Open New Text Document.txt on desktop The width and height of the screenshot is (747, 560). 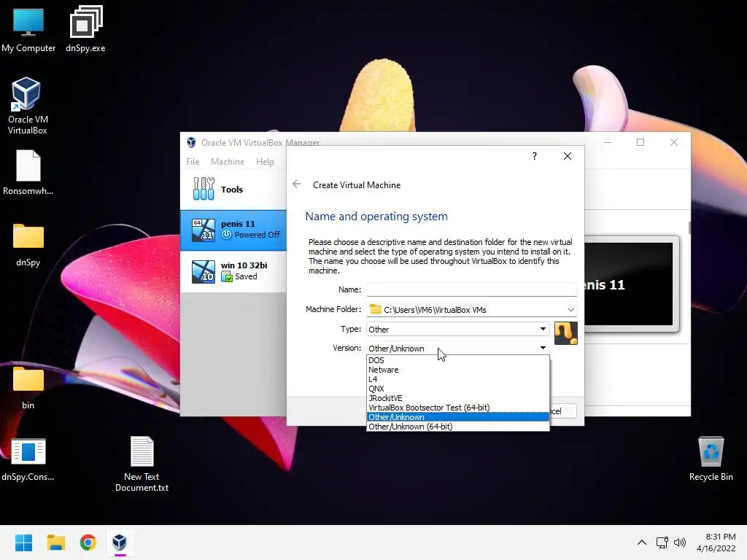[x=142, y=464]
